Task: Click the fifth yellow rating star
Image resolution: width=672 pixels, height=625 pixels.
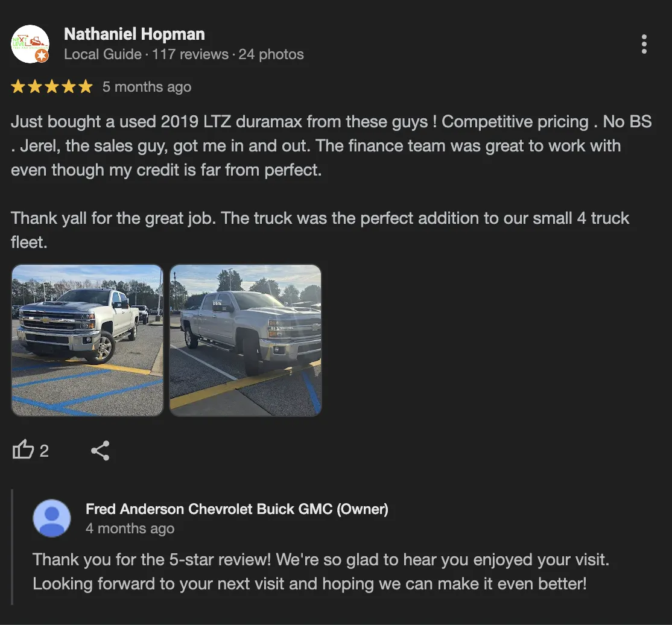Action: 86,87
